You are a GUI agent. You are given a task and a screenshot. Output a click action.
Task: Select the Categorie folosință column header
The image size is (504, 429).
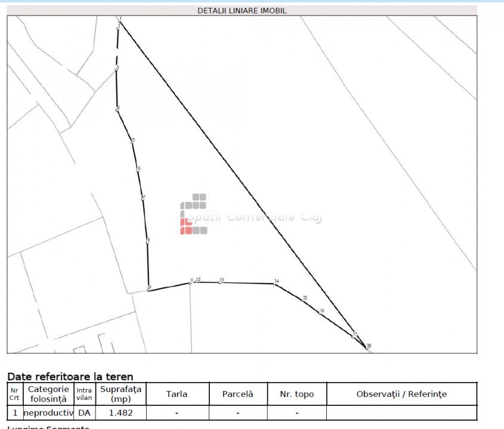point(48,394)
